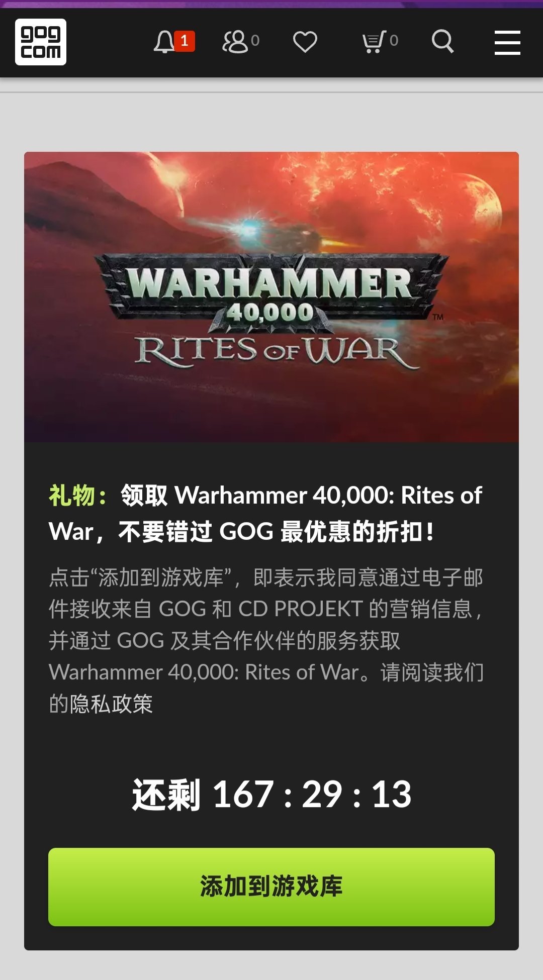543x980 pixels.
Task: Click the 还剩 countdown timer
Action: [271, 795]
